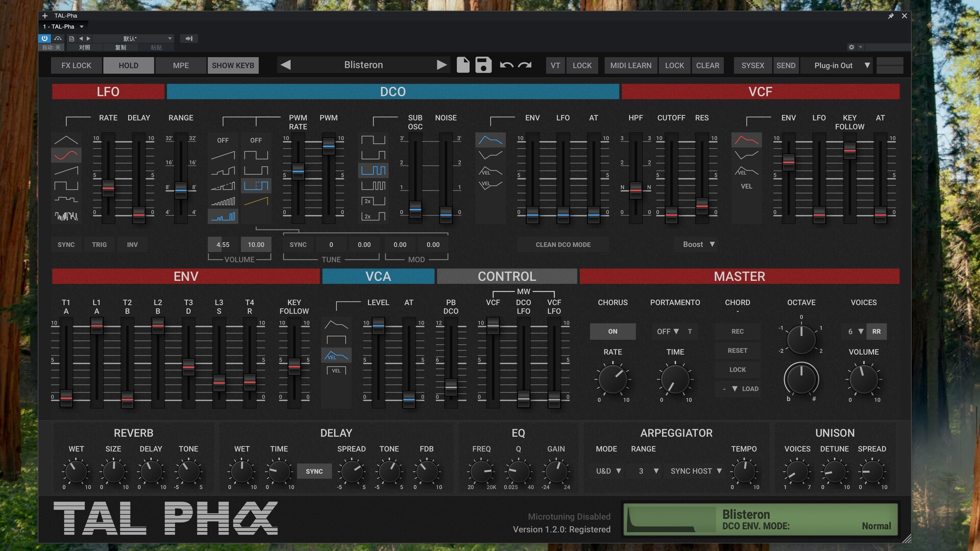980x551 pixels.
Task: Select the LFO triangle waveform icon
Action: (66, 140)
